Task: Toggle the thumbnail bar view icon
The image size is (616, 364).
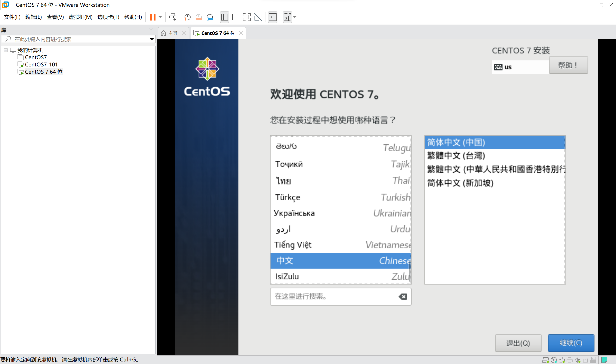Action: pos(235,17)
